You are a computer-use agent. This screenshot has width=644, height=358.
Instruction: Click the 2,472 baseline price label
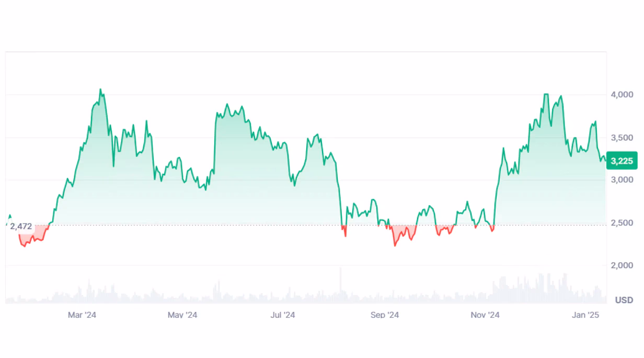pyautogui.click(x=21, y=227)
